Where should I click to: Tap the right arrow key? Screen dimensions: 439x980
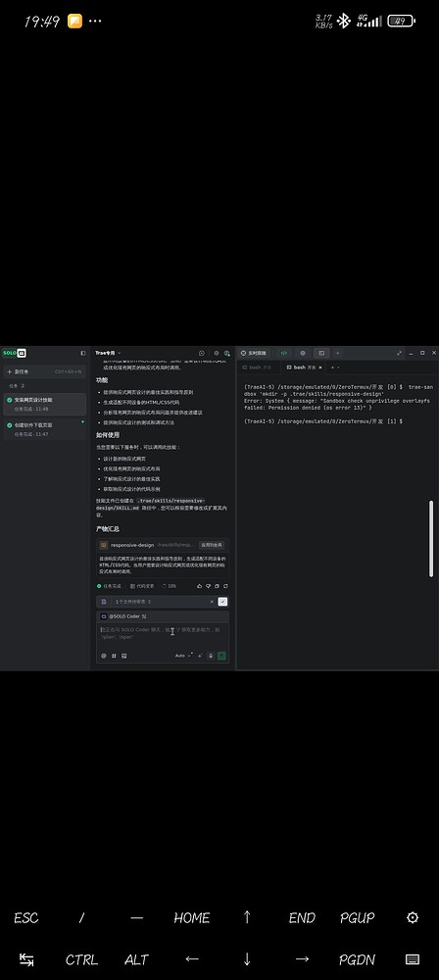[302, 959]
